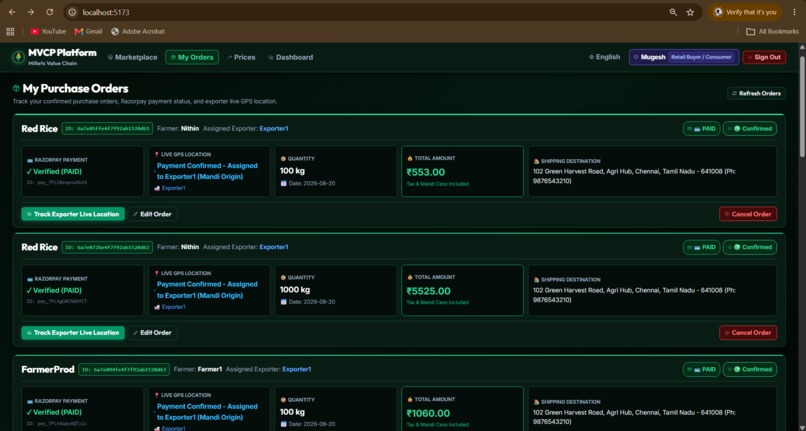Open the apps grid in bookmarks bar
Screen dimensions: 806x431
click(10, 31)
